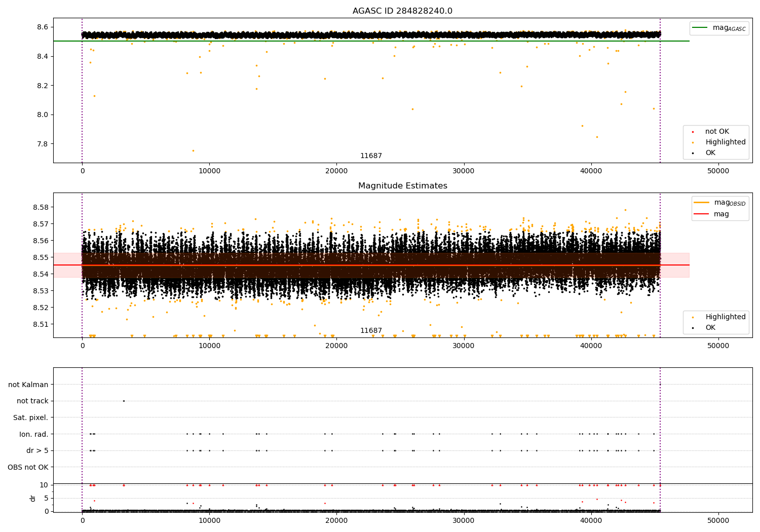760x532 pixels.
Task: Click the '50000' x-axis tick under the bottom plot
Action: [718, 521]
